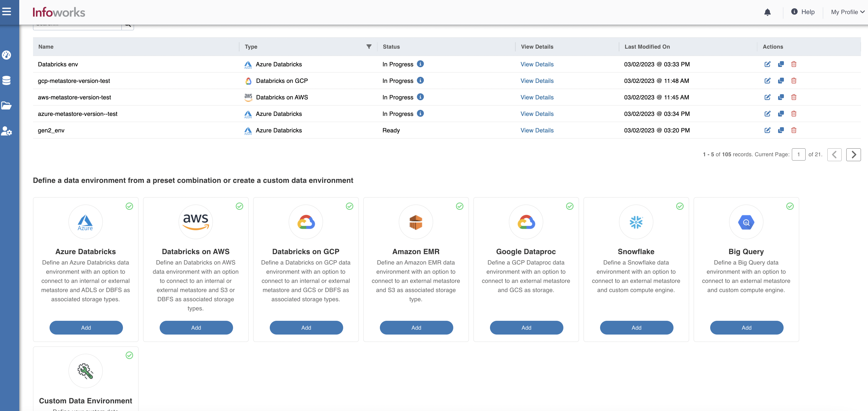This screenshot has width=868, height=411.
Task: Edit the gen2_env environment
Action: [x=767, y=130]
